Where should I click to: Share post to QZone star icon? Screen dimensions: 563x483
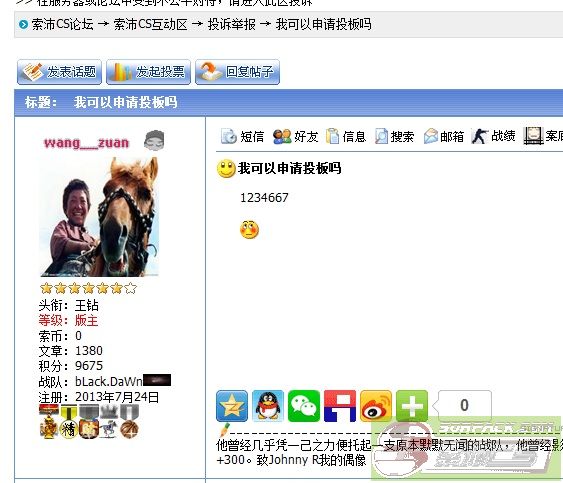pyautogui.click(x=232, y=406)
